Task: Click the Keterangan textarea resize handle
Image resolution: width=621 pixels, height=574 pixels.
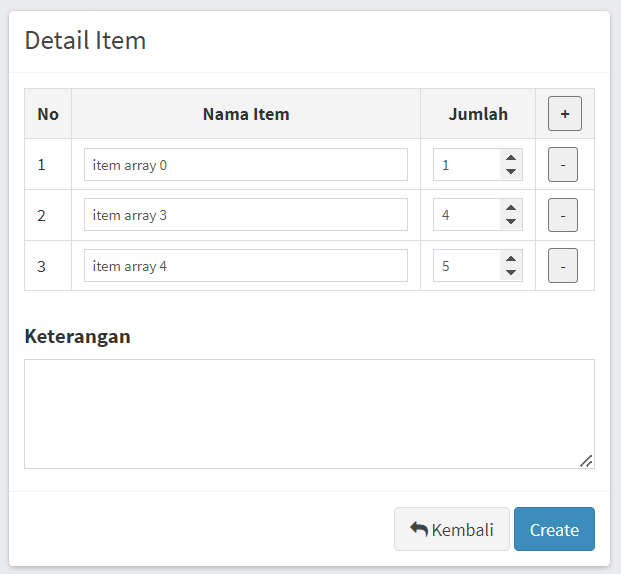Action: (x=587, y=461)
